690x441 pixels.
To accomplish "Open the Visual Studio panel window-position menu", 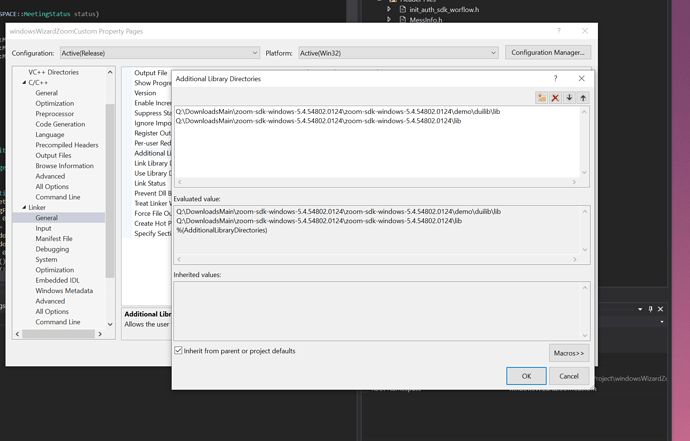I will [x=640, y=309].
